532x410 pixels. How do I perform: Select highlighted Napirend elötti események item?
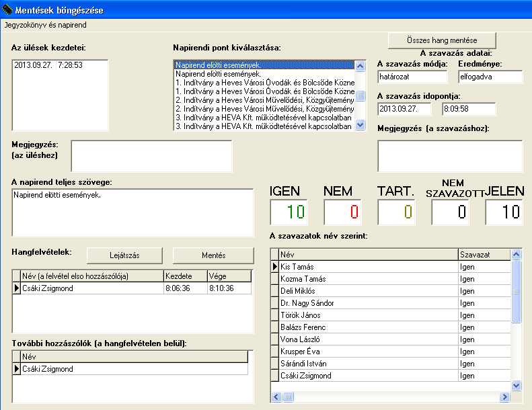click(264, 65)
